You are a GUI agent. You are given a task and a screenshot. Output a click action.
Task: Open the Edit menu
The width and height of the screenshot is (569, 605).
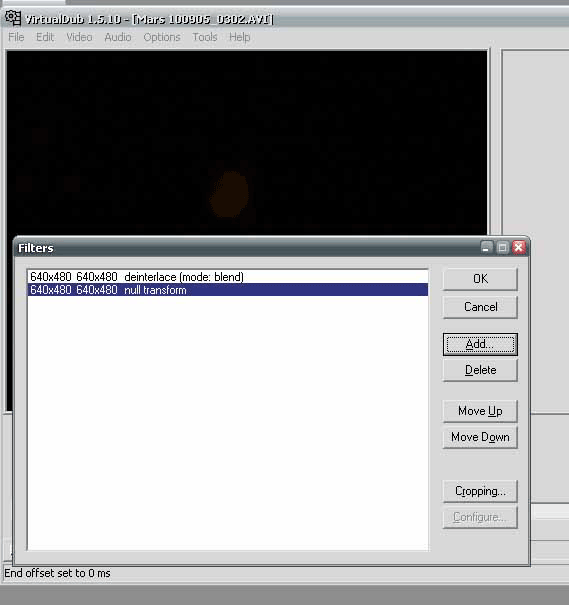[45, 37]
